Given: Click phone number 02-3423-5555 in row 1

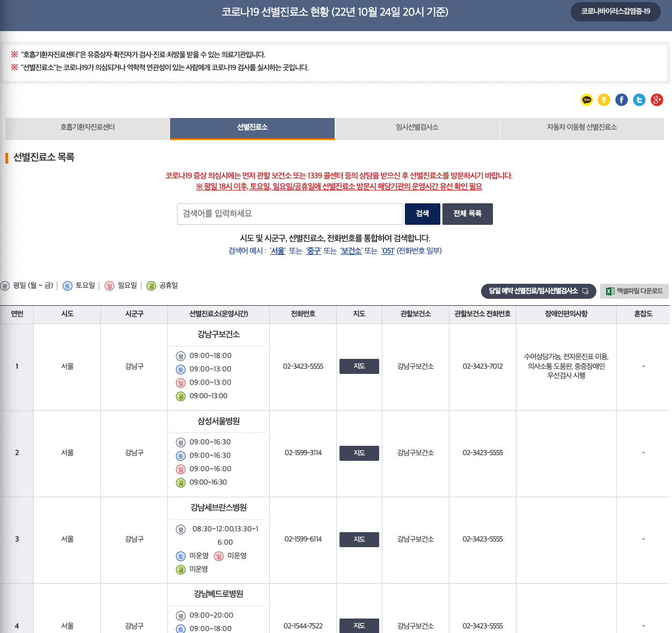Looking at the screenshot, I should 303,366.
